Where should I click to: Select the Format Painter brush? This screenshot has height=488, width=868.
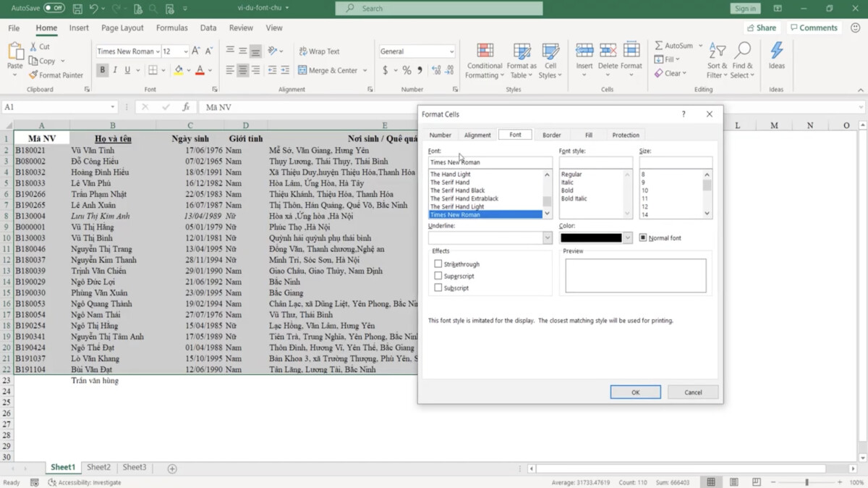(x=33, y=75)
